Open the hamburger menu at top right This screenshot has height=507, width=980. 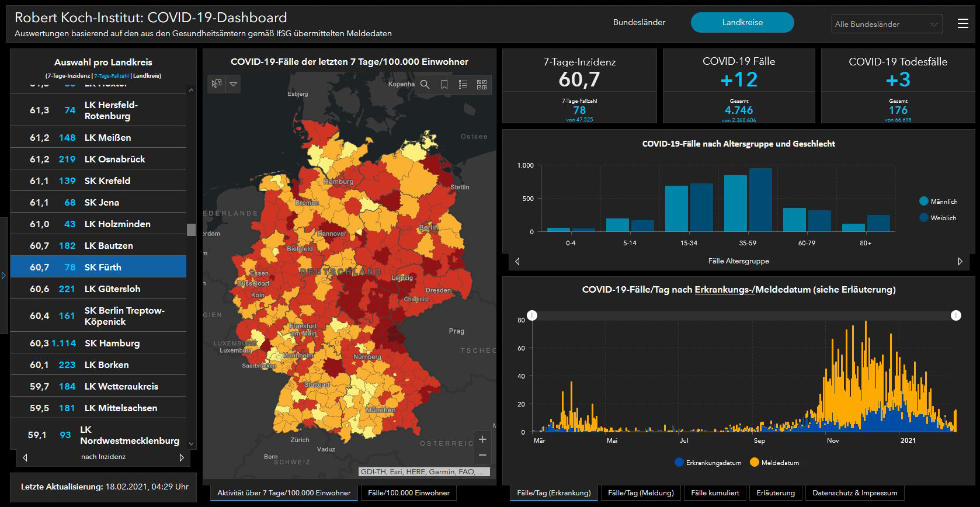click(963, 23)
